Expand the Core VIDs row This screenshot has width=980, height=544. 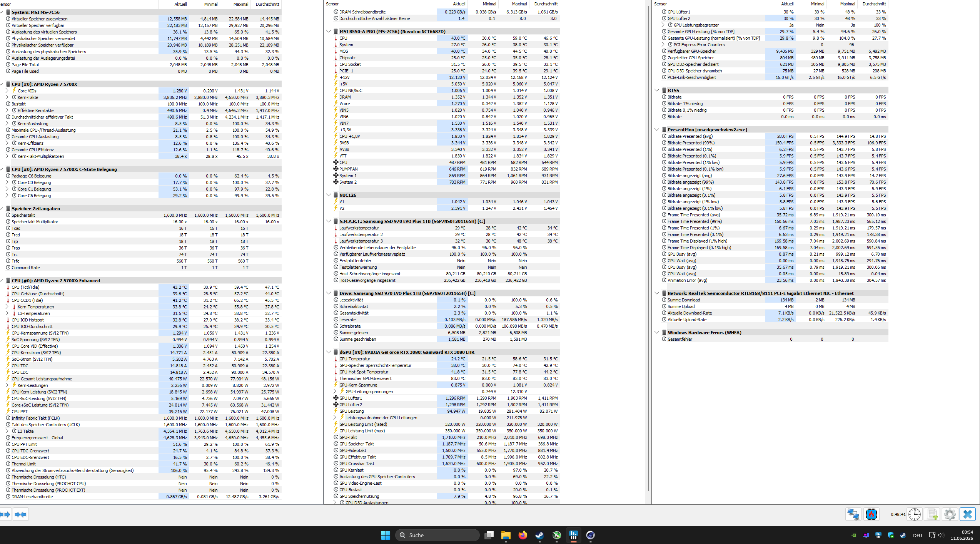pos(7,91)
